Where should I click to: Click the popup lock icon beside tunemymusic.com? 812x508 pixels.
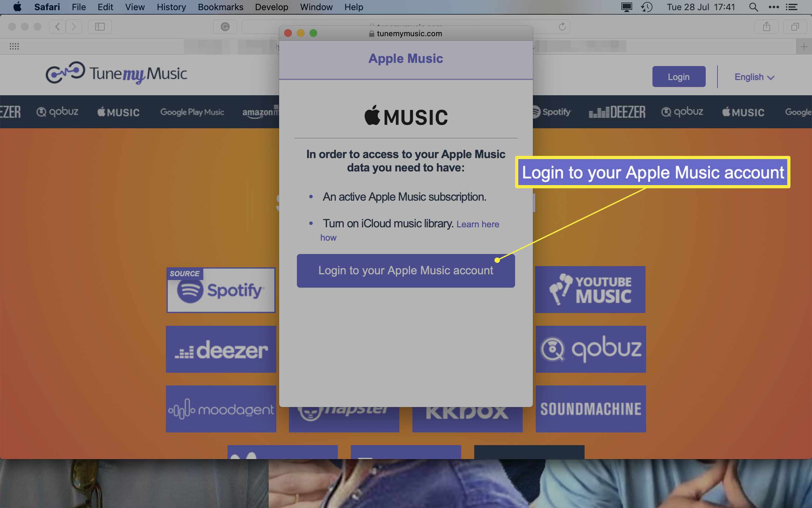(x=371, y=34)
